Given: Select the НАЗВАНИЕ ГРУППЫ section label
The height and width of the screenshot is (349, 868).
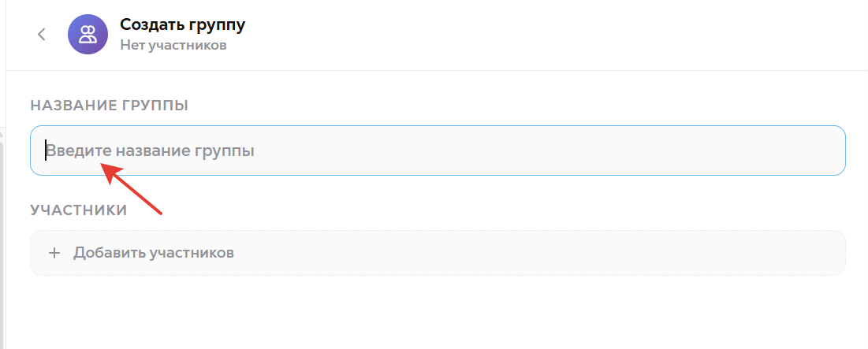Looking at the screenshot, I should pos(109,106).
